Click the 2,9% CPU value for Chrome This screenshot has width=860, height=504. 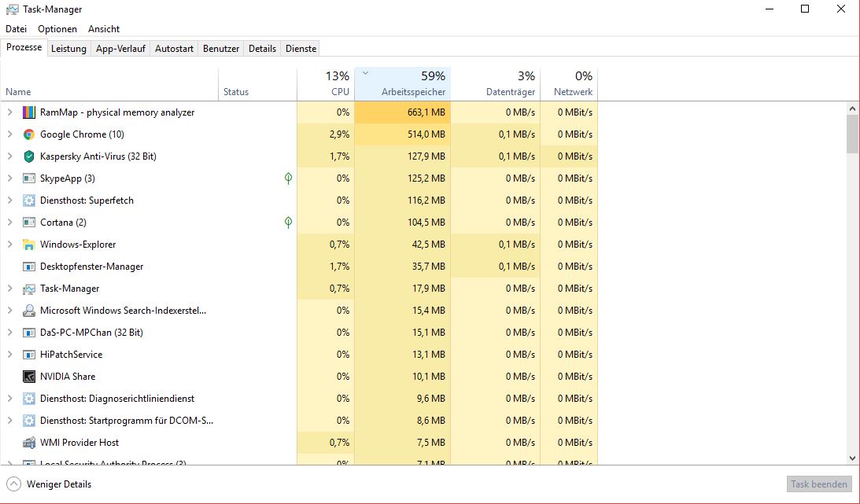[x=339, y=134]
